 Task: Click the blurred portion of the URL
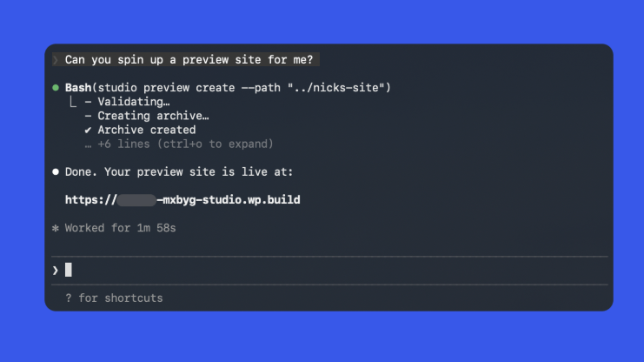tap(136, 200)
